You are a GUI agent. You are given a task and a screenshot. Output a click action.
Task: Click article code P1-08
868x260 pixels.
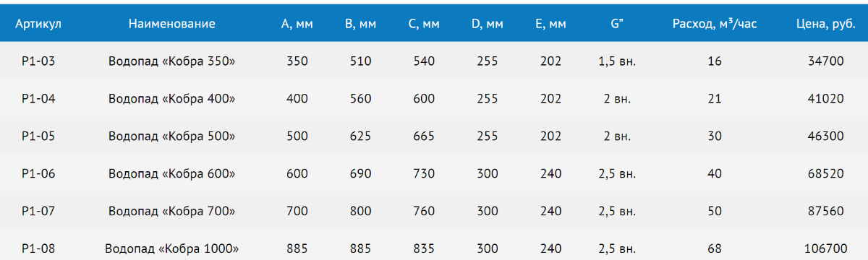(x=38, y=249)
